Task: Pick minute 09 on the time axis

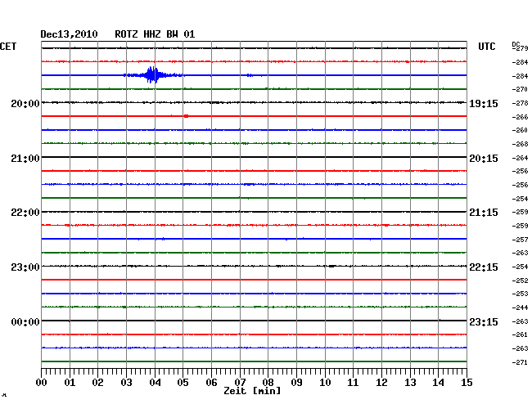Action: (x=296, y=383)
